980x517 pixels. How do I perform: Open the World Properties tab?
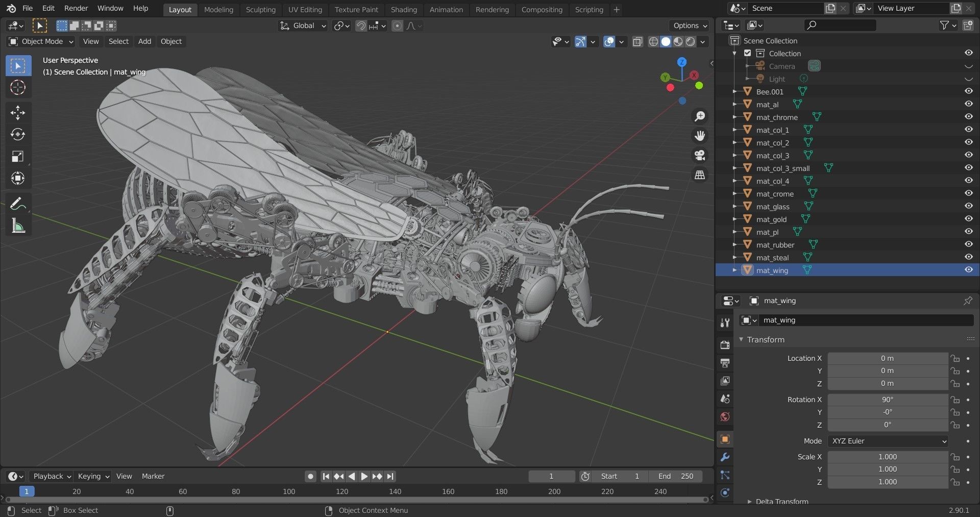pyautogui.click(x=724, y=416)
